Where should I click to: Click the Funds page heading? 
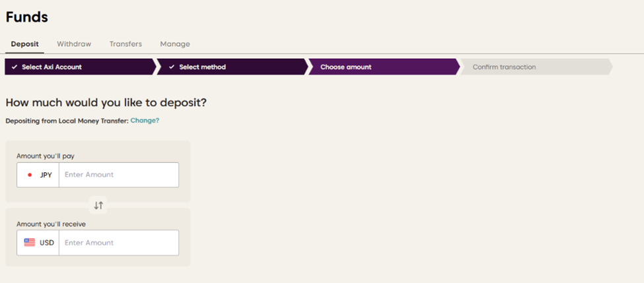click(27, 17)
